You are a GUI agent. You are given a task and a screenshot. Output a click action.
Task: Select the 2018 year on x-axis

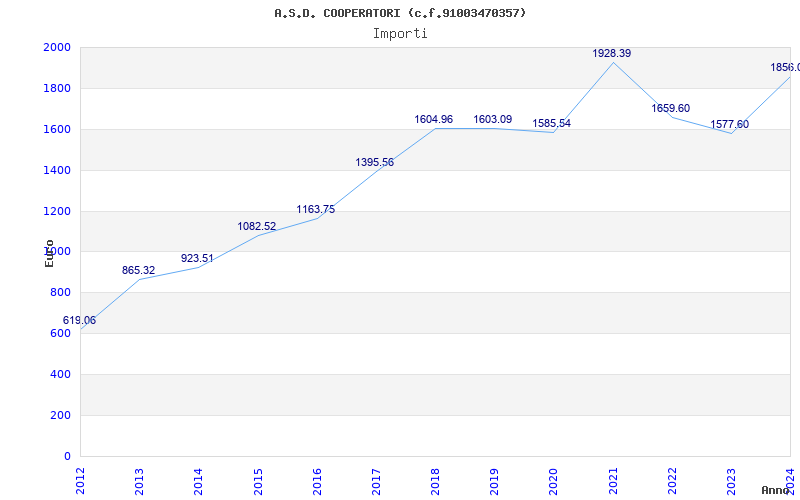[435, 479]
